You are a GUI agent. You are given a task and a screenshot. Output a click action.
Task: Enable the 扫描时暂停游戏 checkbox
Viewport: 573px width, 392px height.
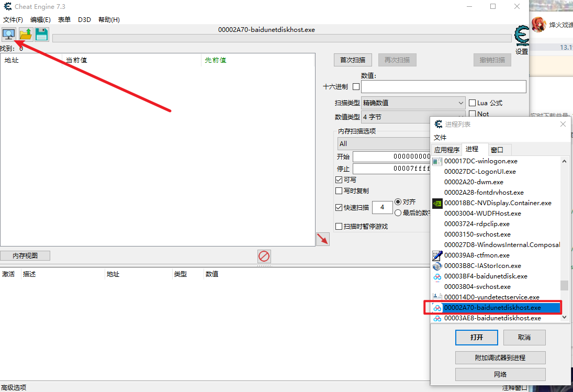click(339, 227)
